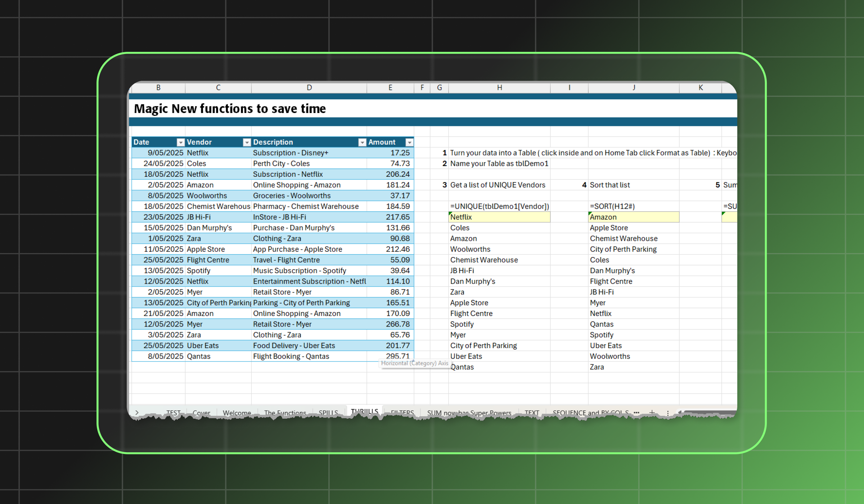Select column I header
864x504 pixels.
click(569, 87)
